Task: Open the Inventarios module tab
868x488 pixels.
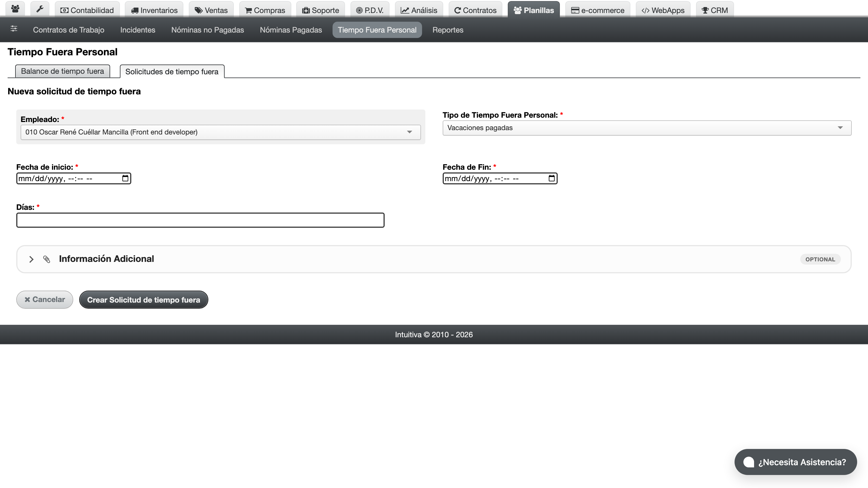Action: [154, 10]
